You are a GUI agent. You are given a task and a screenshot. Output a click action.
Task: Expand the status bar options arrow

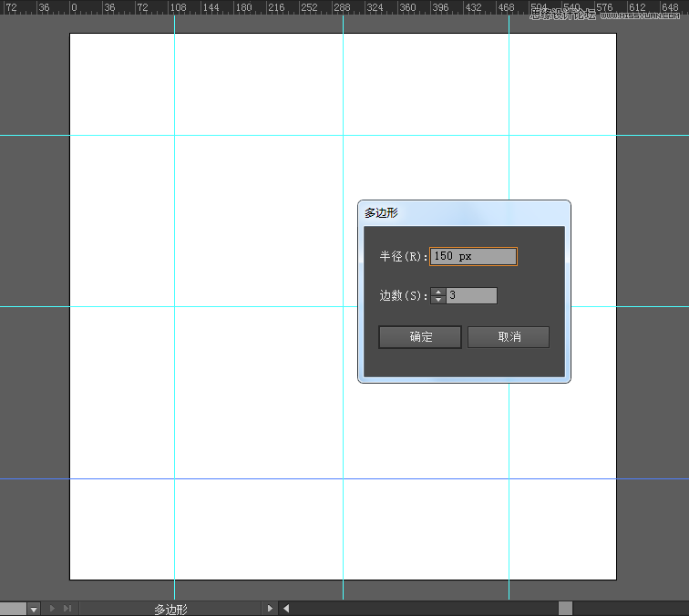270,609
